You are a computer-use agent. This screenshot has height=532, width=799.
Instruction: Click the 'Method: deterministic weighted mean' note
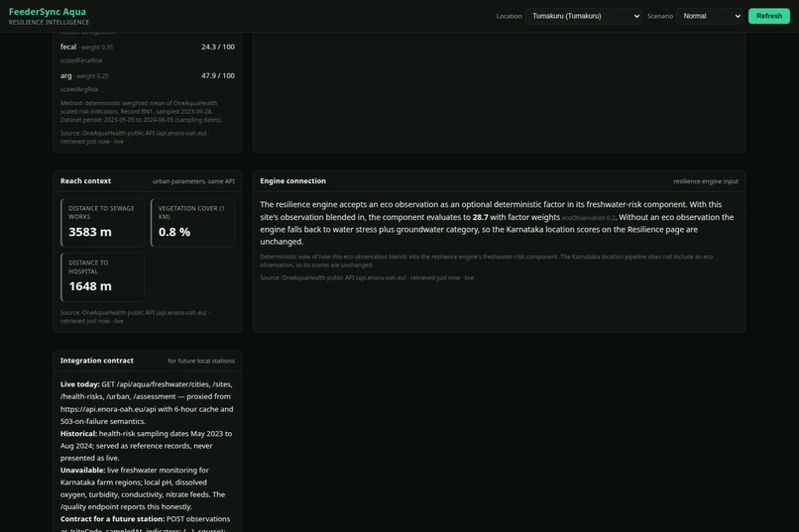[x=141, y=112]
